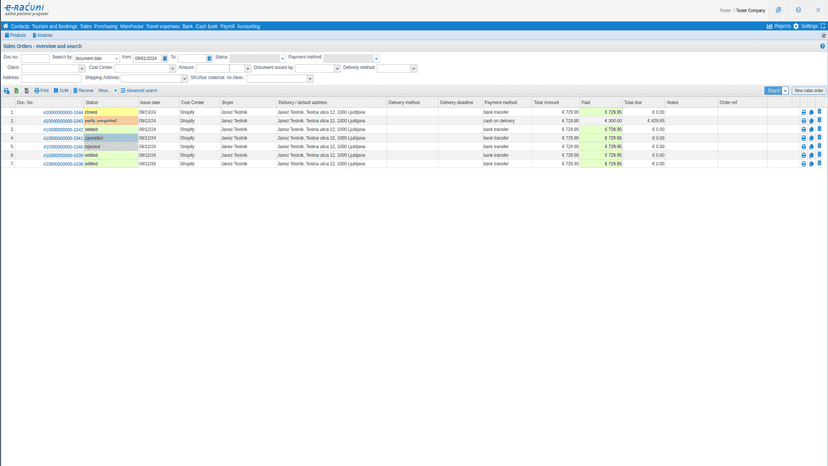Image resolution: width=828 pixels, height=466 pixels.
Task: Go to the home dashboard icon
Action: click(6, 26)
